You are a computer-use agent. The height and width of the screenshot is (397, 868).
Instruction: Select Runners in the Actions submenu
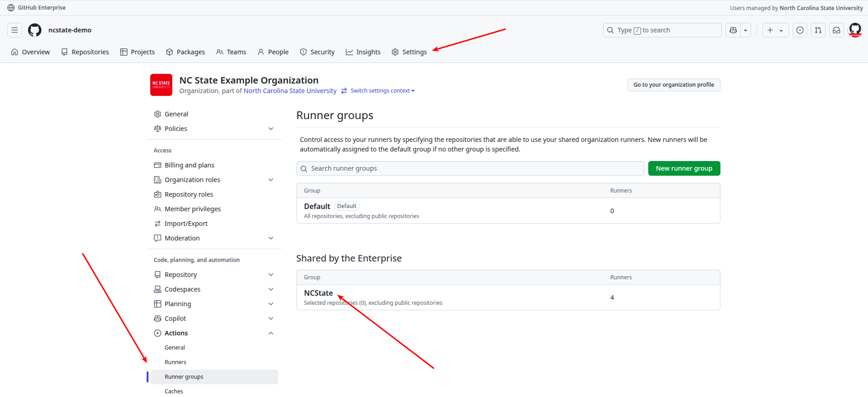[175, 362]
